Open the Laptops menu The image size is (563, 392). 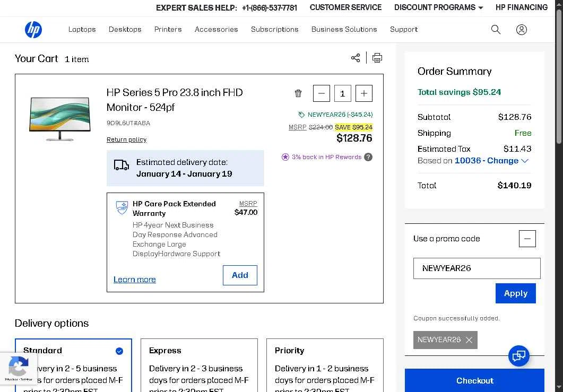pos(82,29)
